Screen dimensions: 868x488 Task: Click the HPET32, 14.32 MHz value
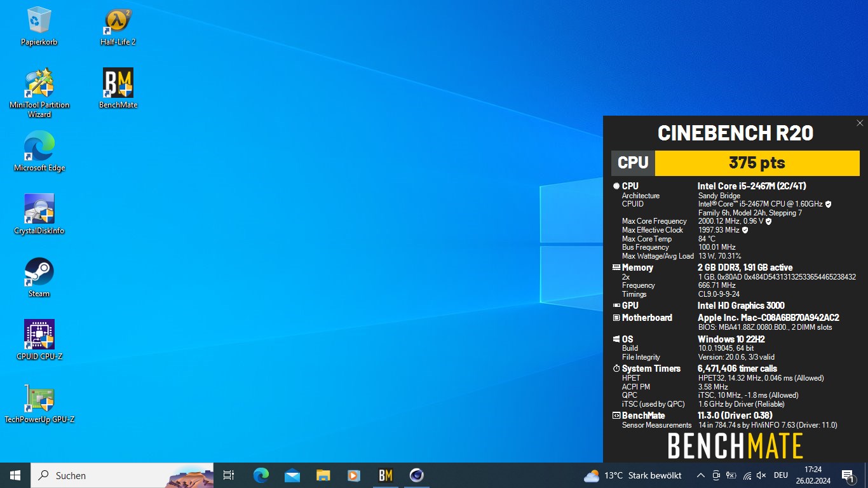(761, 378)
